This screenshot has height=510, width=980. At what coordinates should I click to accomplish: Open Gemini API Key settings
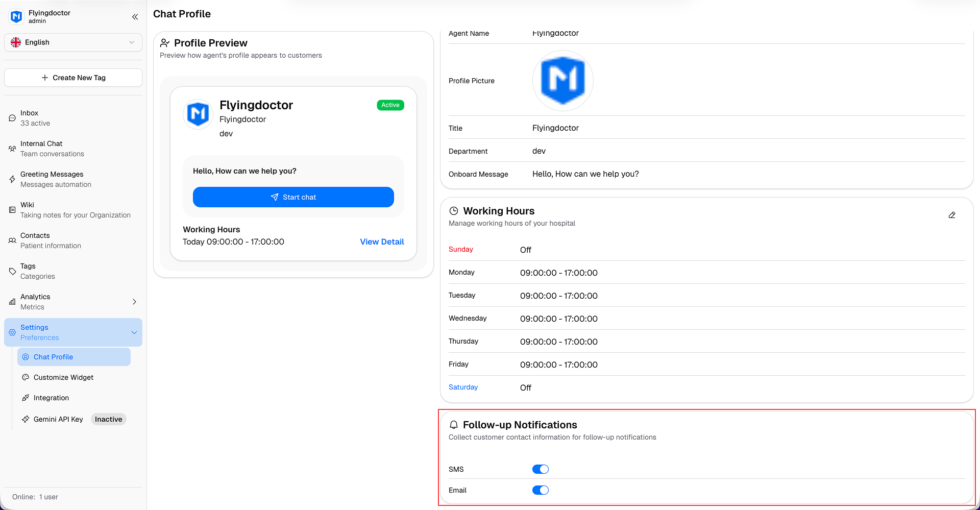click(x=58, y=419)
